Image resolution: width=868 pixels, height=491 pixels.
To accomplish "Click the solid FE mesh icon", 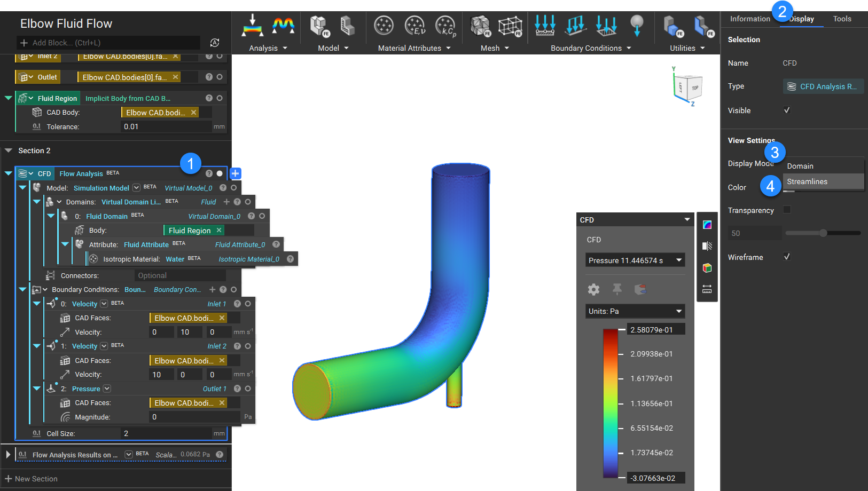I will [480, 26].
